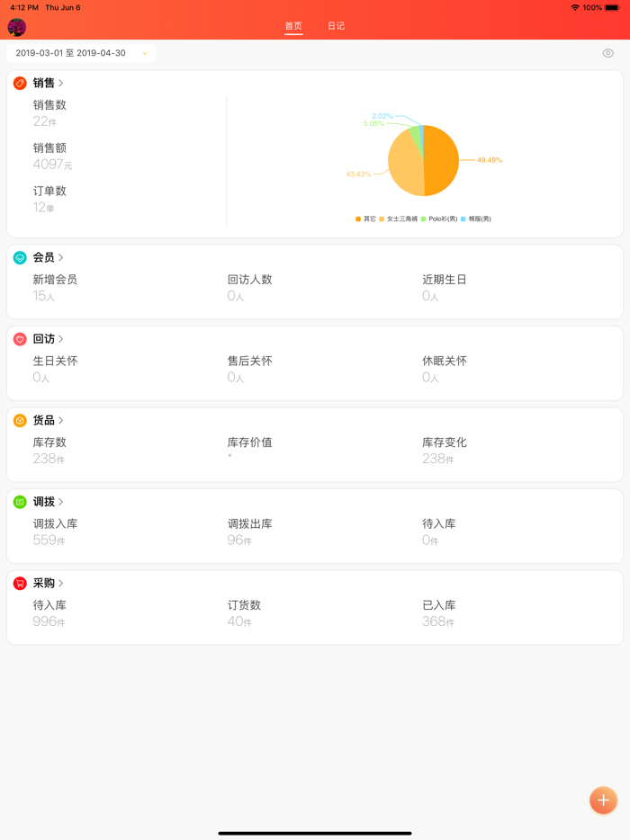Tap the profile avatar in the top bar
Viewport: 630px width, 840px height.
(x=16, y=27)
